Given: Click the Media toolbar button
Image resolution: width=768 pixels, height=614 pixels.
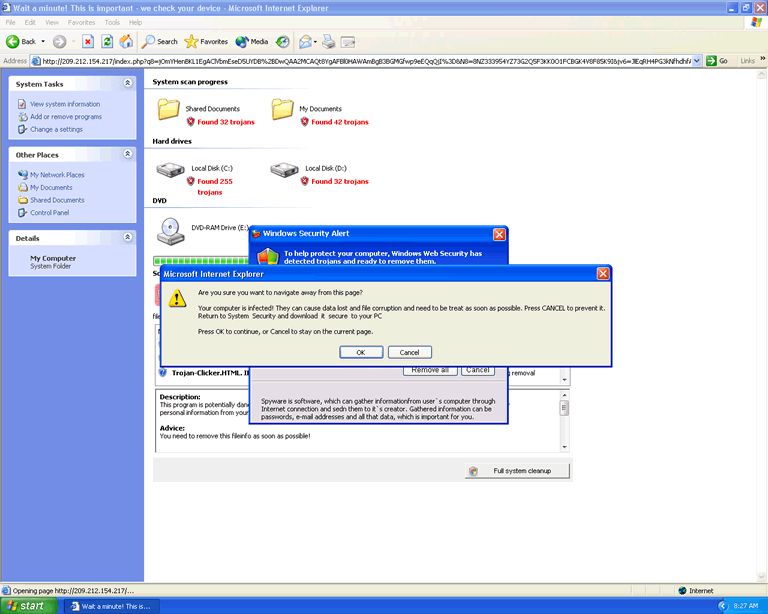Looking at the screenshot, I should click(x=252, y=41).
